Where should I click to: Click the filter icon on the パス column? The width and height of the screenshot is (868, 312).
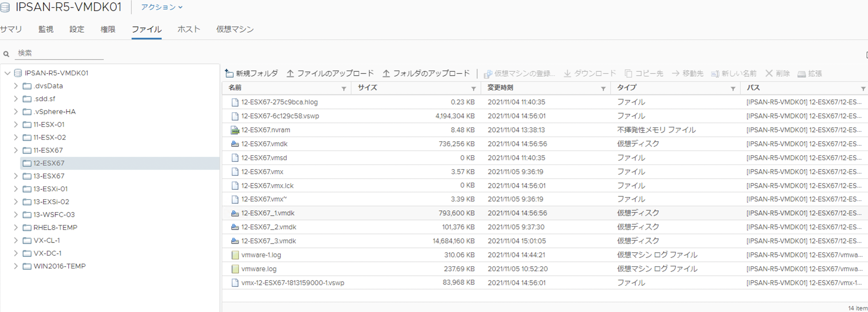tap(863, 88)
